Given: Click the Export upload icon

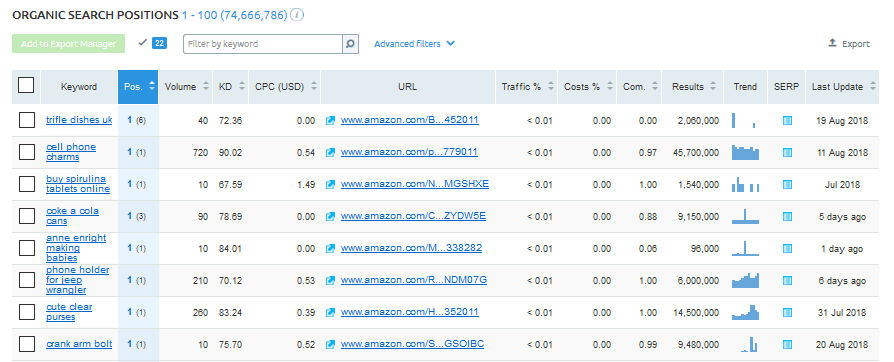Looking at the screenshot, I should click(x=832, y=43).
